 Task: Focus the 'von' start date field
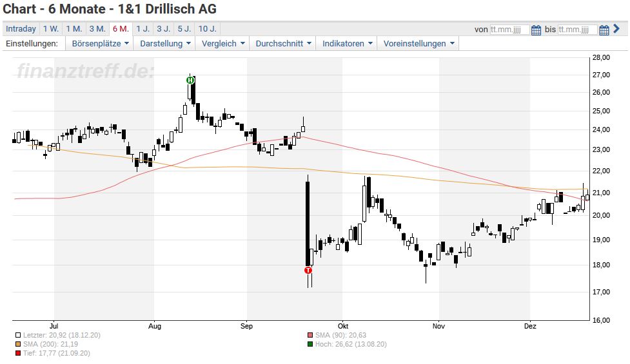[x=509, y=30]
